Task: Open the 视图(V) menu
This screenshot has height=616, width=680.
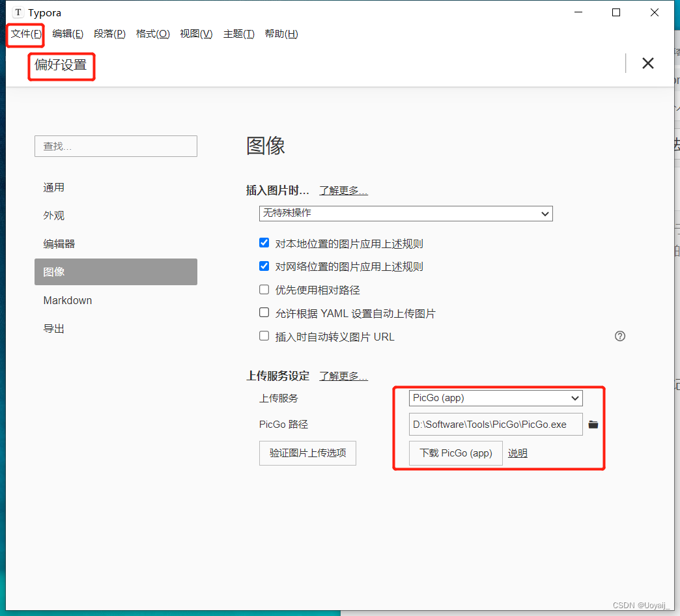Action: coord(196,34)
